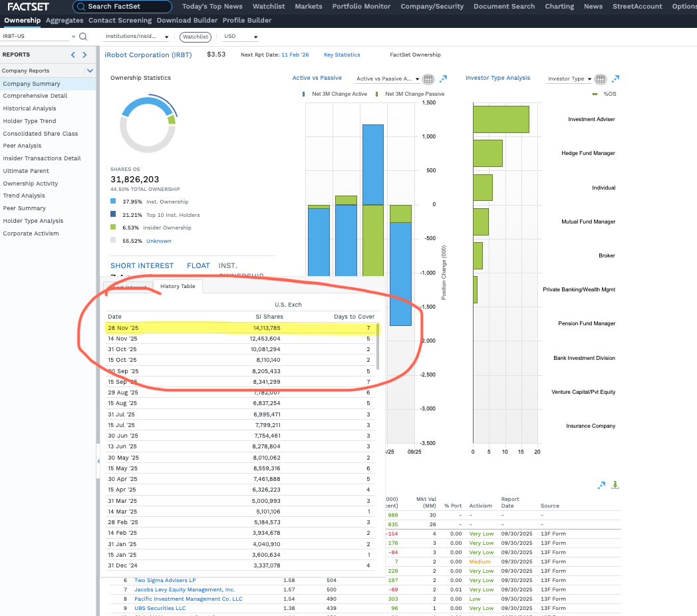Expand Investor Type chart to full view

pos(615,78)
